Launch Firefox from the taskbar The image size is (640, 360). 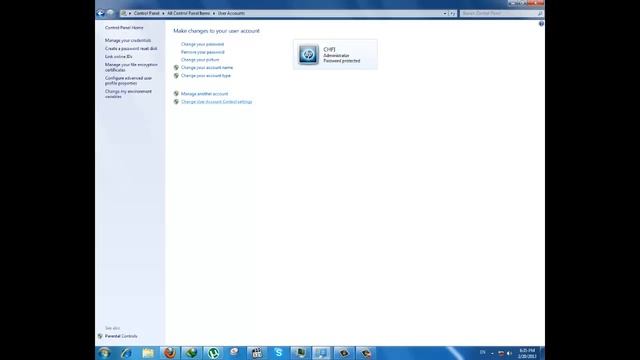[x=170, y=353]
